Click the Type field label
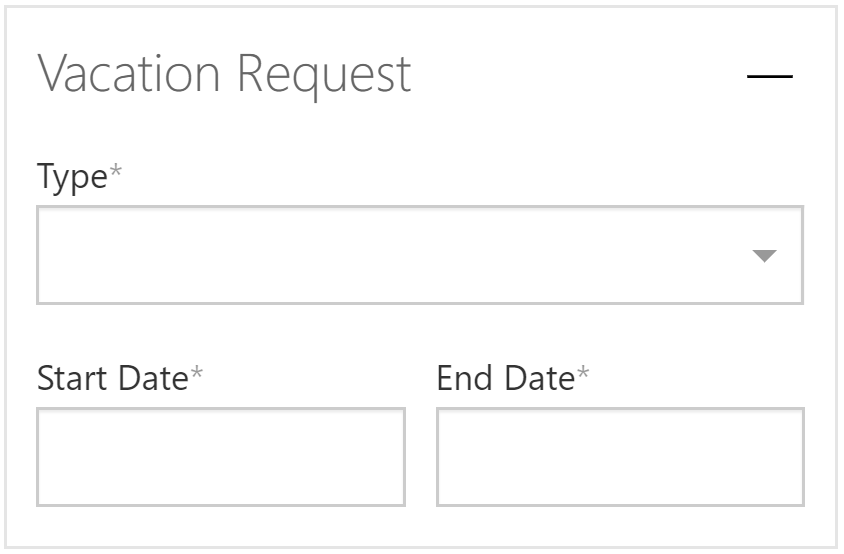Image resolution: width=844 pixels, height=554 pixels. tap(72, 177)
